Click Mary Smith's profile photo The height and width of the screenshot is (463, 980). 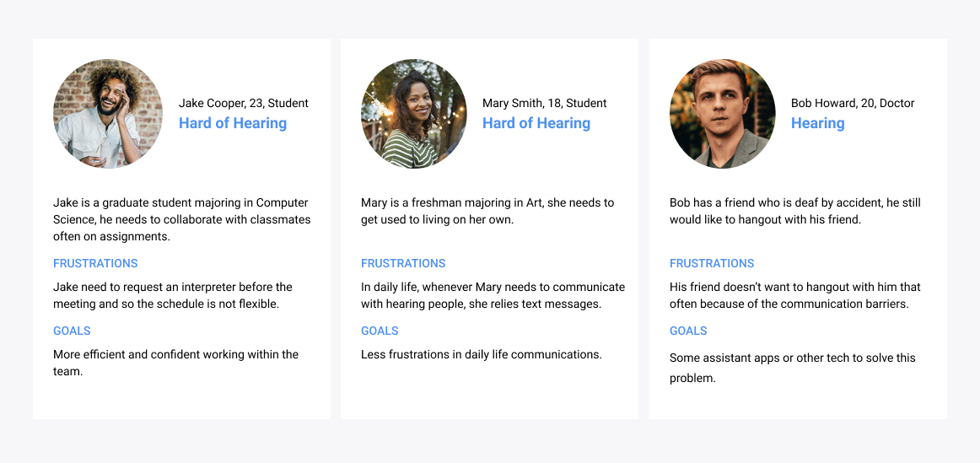point(414,114)
